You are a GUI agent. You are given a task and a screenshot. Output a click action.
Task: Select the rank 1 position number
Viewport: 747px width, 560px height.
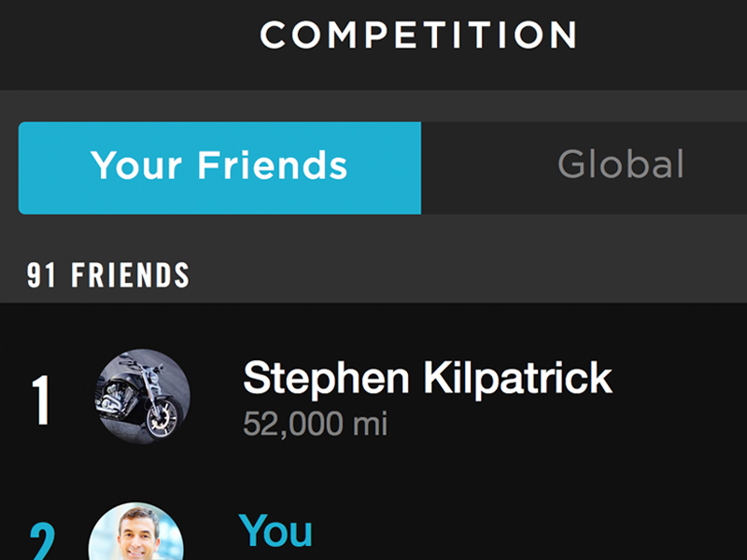tap(41, 399)
